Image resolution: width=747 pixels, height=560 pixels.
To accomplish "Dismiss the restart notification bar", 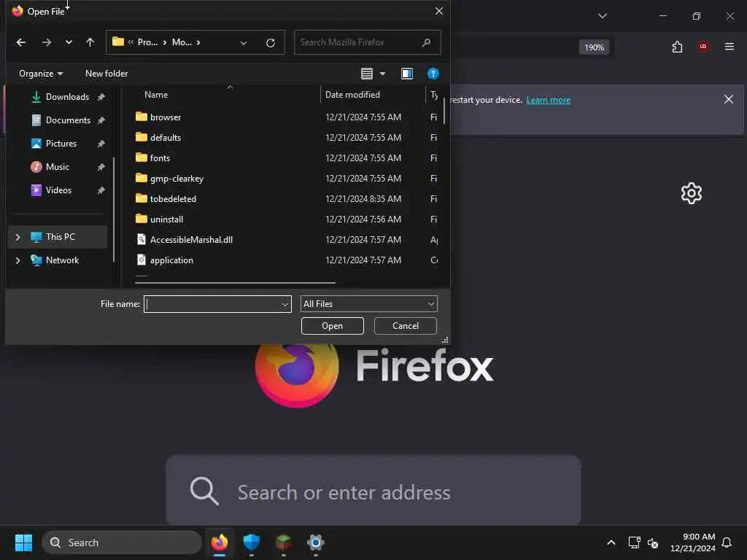I will [x=729, y=99].
